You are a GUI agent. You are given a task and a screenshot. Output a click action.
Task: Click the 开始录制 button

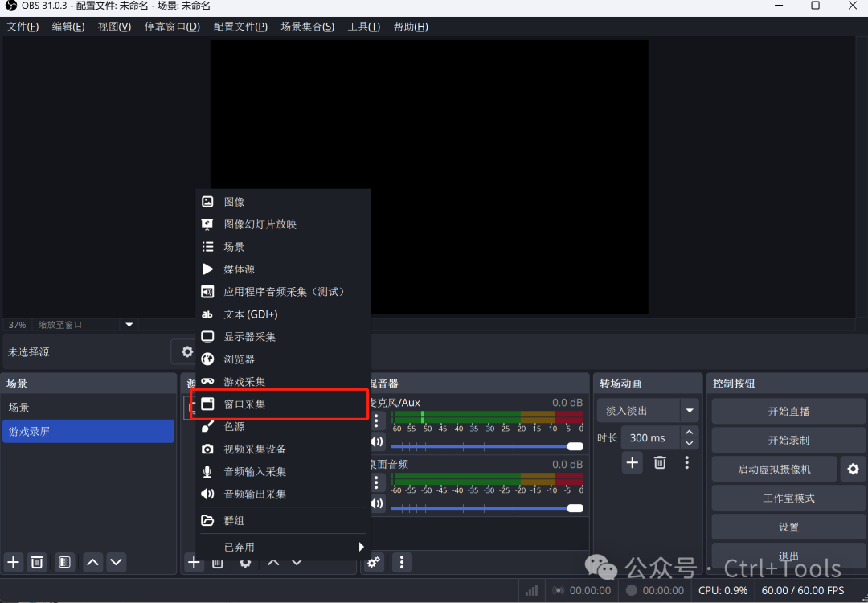788,441
